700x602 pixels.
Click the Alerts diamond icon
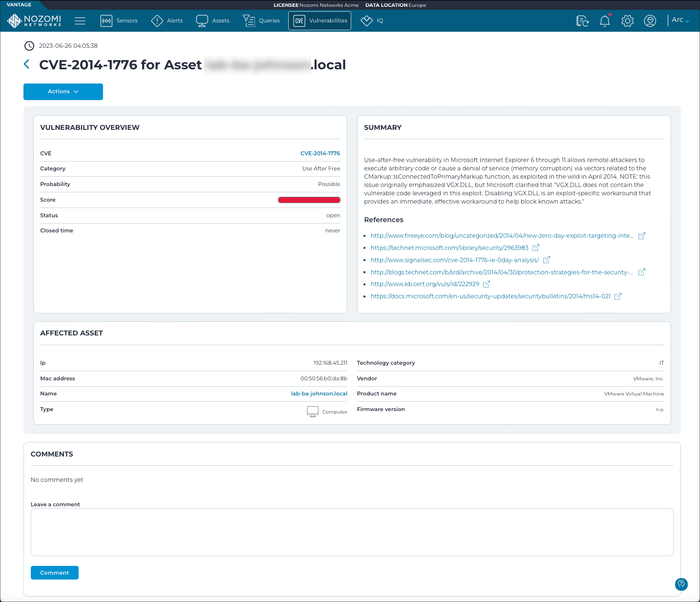157,21
